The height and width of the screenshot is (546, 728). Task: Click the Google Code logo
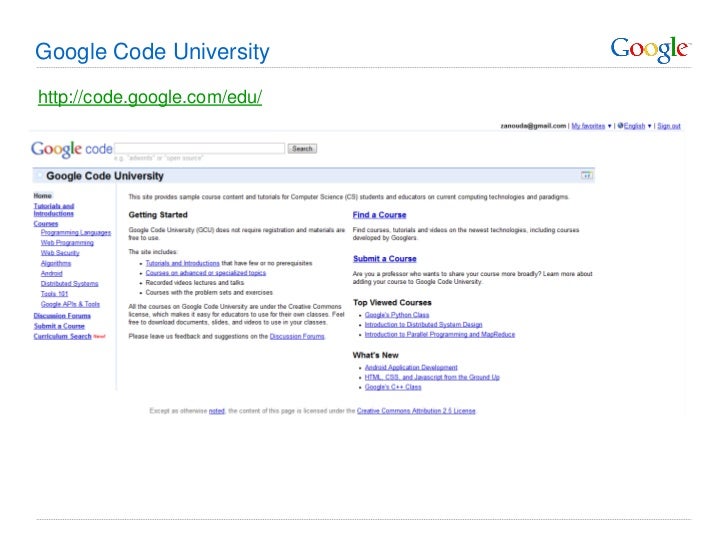point(72,149)
